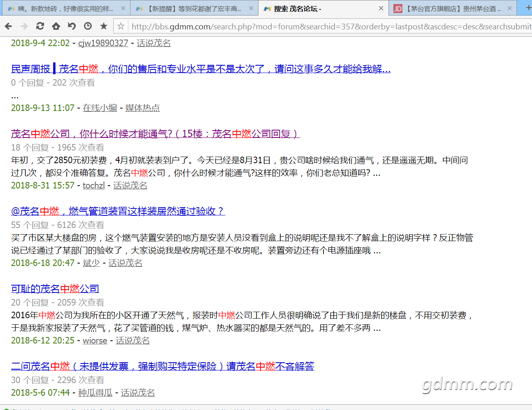Screen dimensions: 532x410
Task: Click the text 18 个回复 - 1965 次查看
Action: point(57,148)
